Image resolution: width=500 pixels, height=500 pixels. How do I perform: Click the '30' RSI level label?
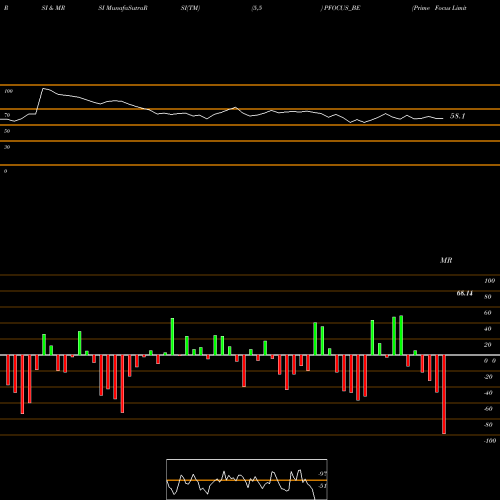point(7,147)
